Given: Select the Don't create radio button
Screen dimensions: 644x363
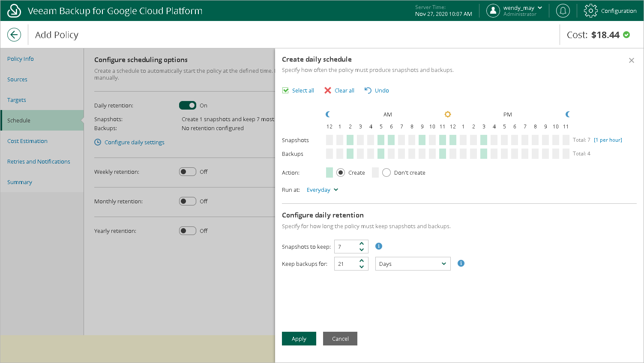Looking at the screenshot, I should (x=386, y=173).
